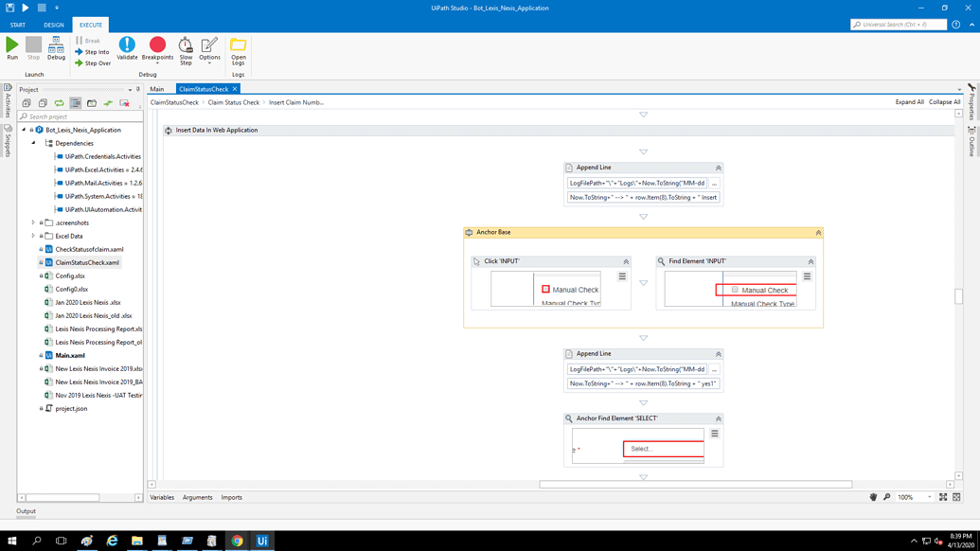
Task: Click the zoom magnifier icon in the designer footer
Action: pyautogui.click(x=887, y=497)
